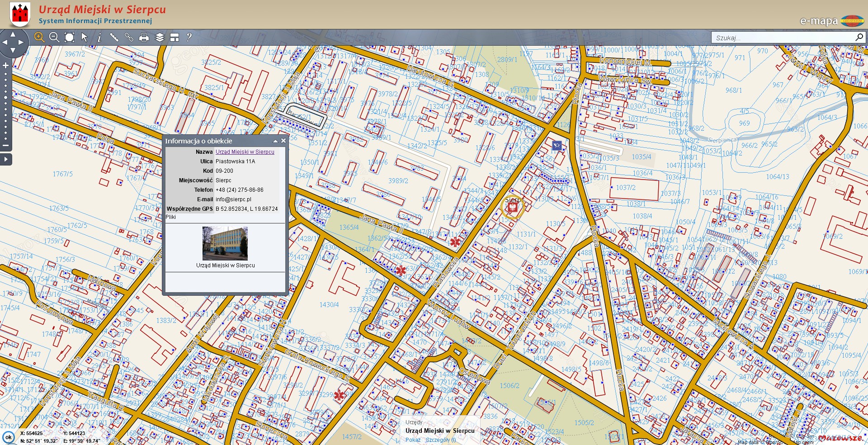Click parcel label 1037/2 on the map

(x=626, y=188)
